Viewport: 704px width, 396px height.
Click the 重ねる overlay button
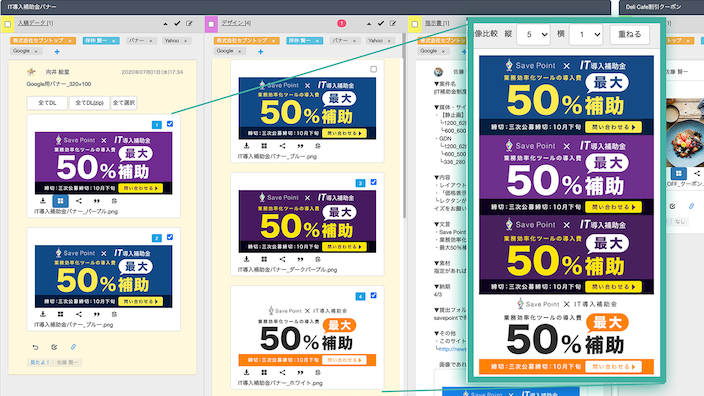[x=629, y=34]
